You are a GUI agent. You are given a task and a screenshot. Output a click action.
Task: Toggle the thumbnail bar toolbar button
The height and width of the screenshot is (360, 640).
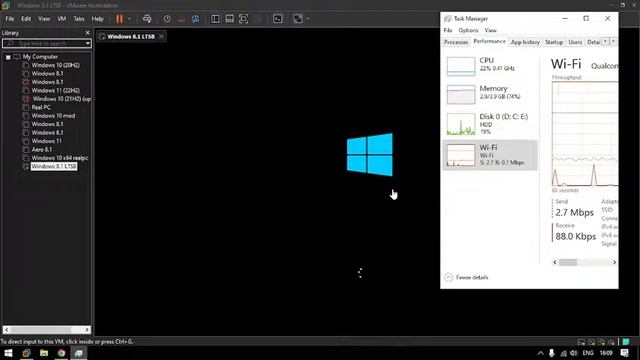(229, 19)
